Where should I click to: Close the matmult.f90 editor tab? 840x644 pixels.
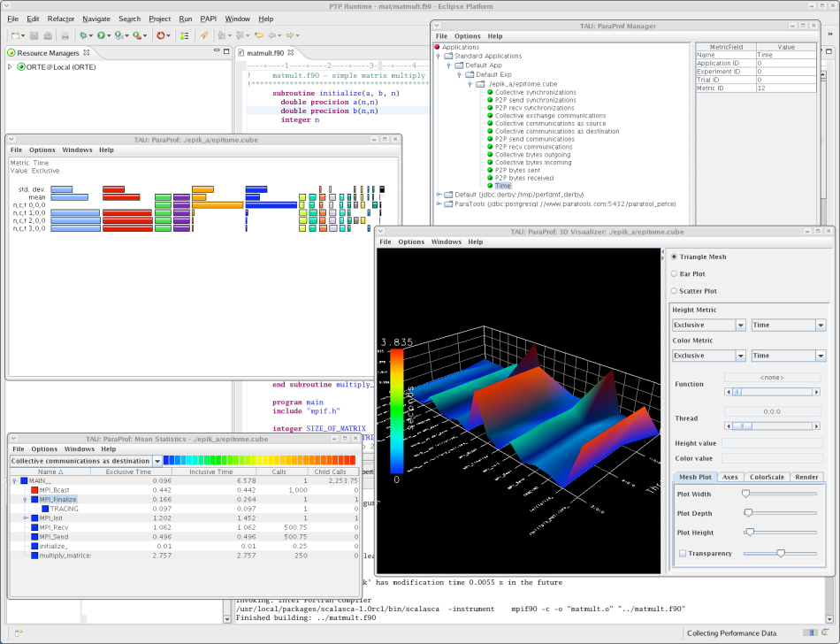click(290, 52)
